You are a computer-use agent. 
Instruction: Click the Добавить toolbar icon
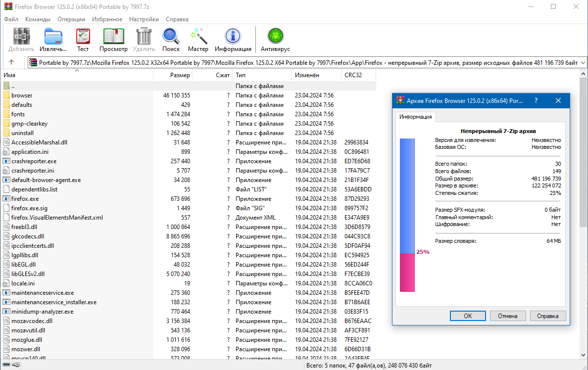pyautogui.click(x=21, y=37)
